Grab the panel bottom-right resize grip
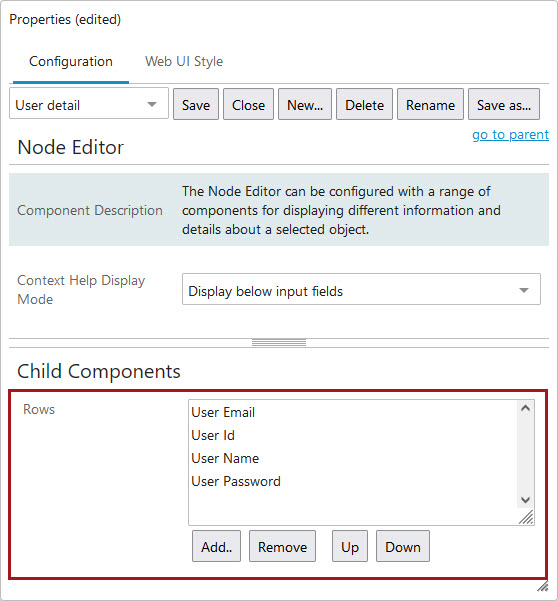The width and height of the screenshot is (558, 601). click(x=543, y=586)
